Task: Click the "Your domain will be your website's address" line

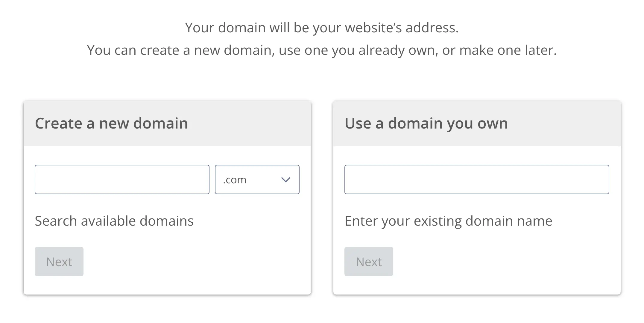Action: pyautogui.click(x=322, y=28)
